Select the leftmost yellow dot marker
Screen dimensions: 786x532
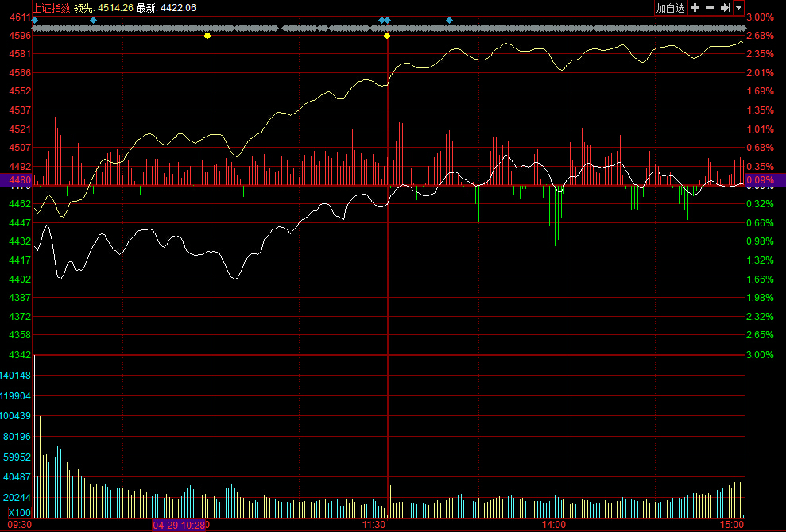point(207,36)
